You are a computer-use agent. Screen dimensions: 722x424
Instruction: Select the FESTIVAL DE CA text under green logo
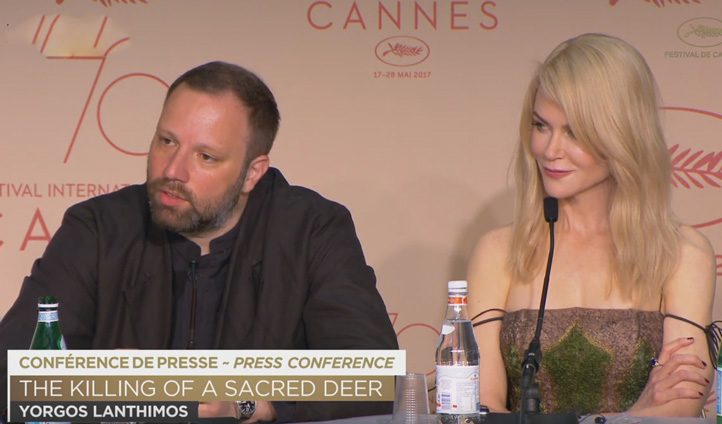[x=693, y=55]
